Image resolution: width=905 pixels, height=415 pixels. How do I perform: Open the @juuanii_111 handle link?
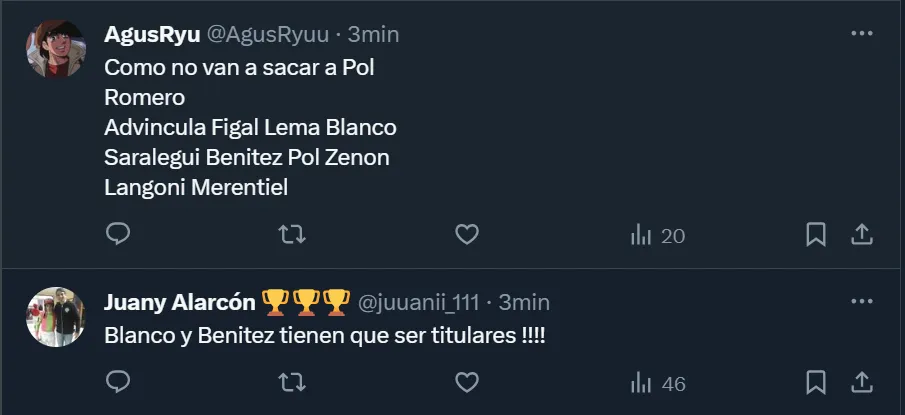(x=418, y=301)
